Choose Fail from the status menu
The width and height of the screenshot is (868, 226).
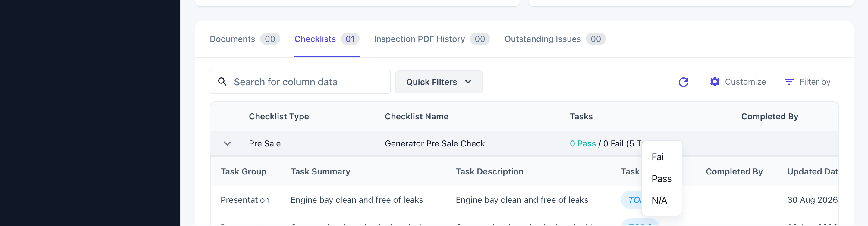[659, 157]
